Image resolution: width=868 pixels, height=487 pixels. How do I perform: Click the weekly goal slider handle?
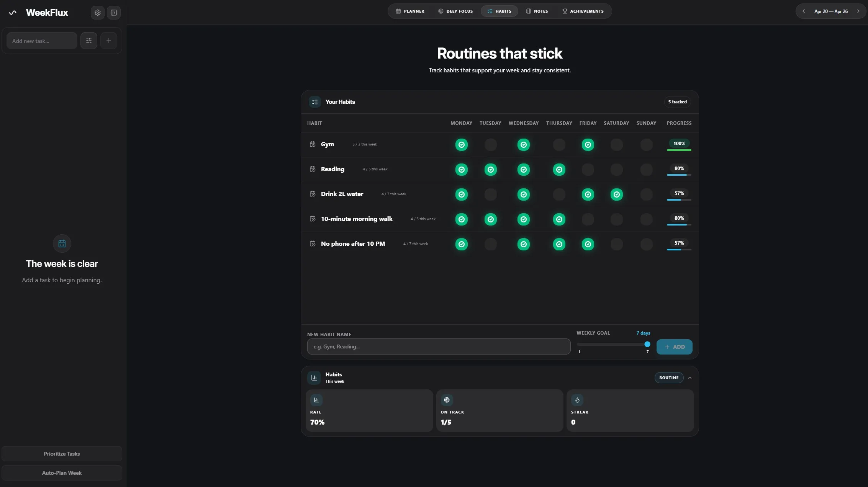(647, 344)
